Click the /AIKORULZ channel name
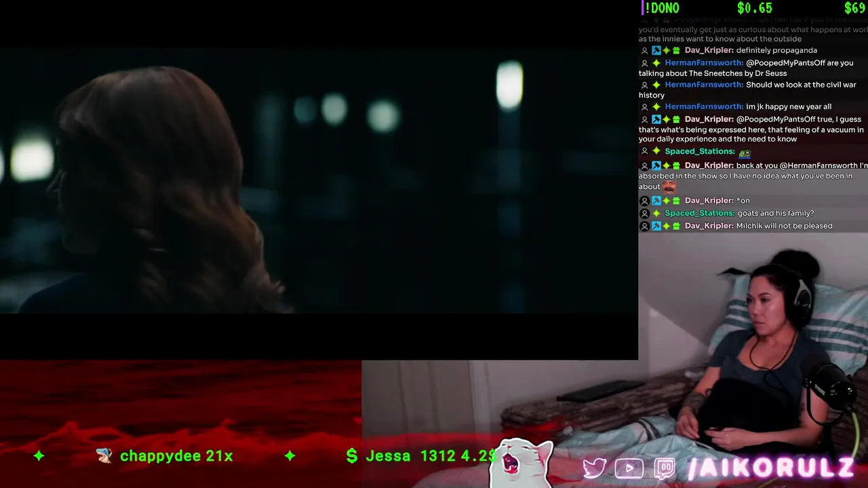Image resolution: width=868 pixels, height=488 pixels. [772, 468]
